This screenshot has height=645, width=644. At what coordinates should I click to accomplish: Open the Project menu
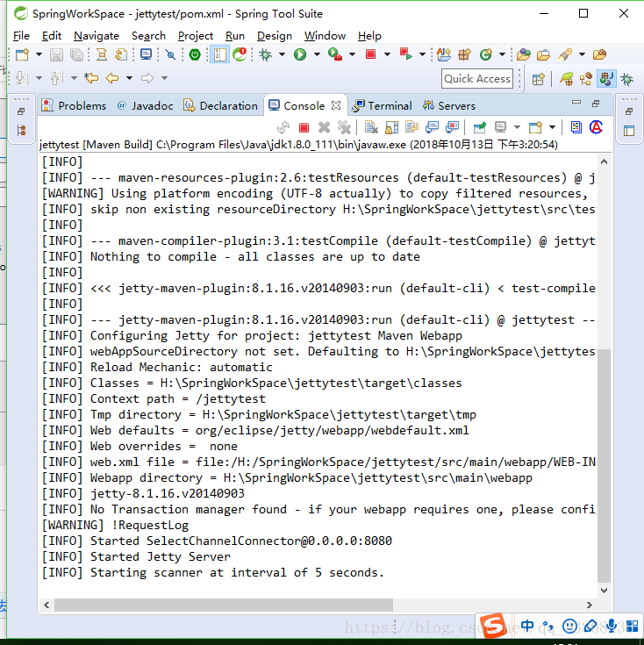pyautogui.click(x=196, y=36)
